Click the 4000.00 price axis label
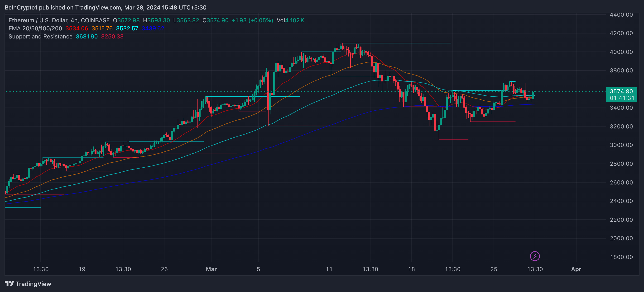 click(621, 52)
